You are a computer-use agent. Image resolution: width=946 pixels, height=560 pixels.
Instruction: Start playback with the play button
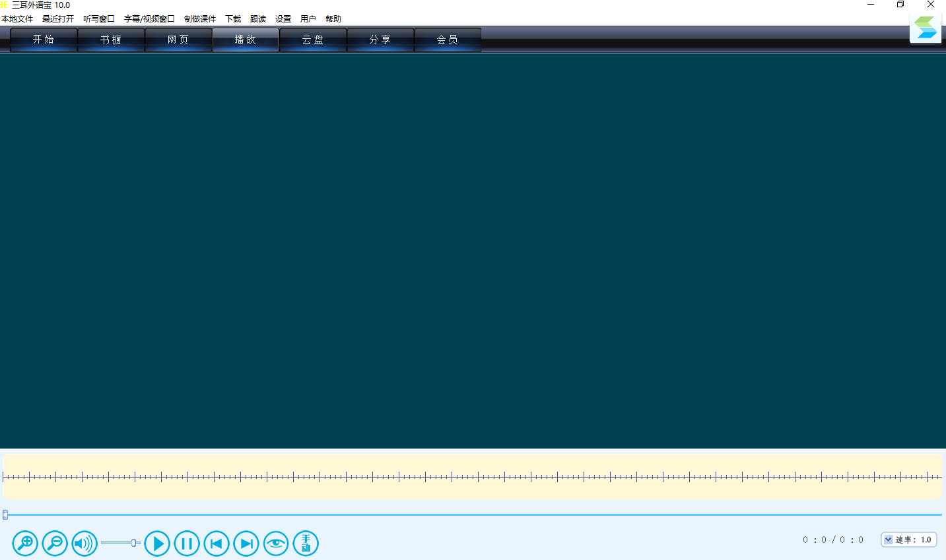(x=157, y=544)
